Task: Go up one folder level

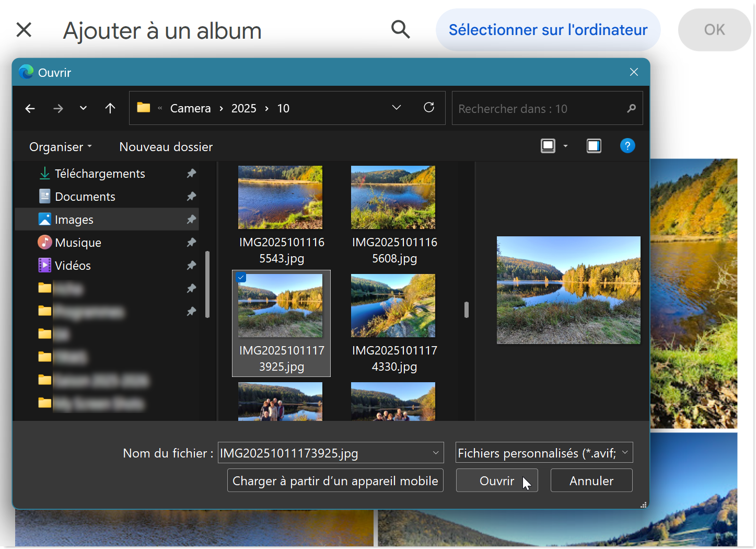Action: pyautogui.click(x=110, y=108)
